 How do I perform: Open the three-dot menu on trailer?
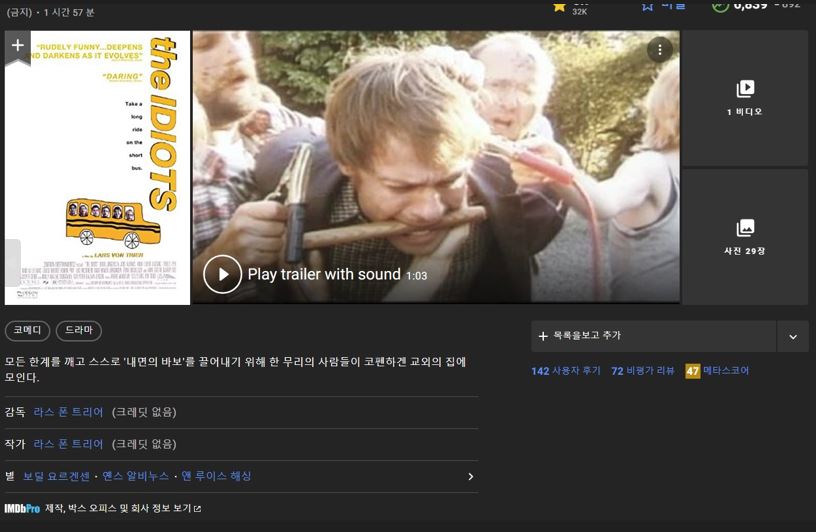[659, 50]
